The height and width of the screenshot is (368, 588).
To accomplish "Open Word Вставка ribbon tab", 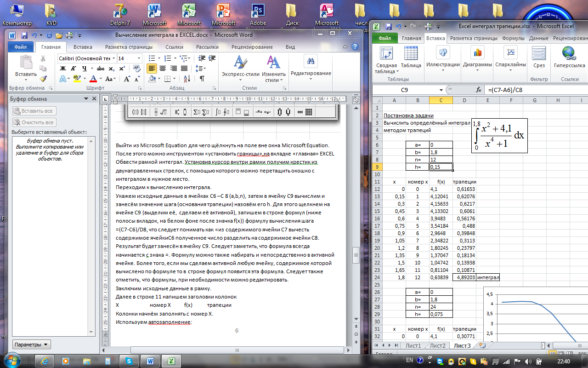I will point(83,47).
